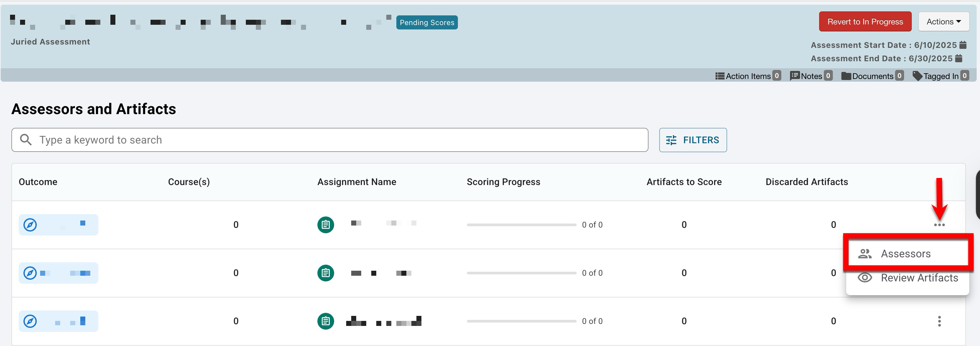The image size is (980, 346).
Task: Click the Assessment End Date calendar icon
Action: (959, 58)
